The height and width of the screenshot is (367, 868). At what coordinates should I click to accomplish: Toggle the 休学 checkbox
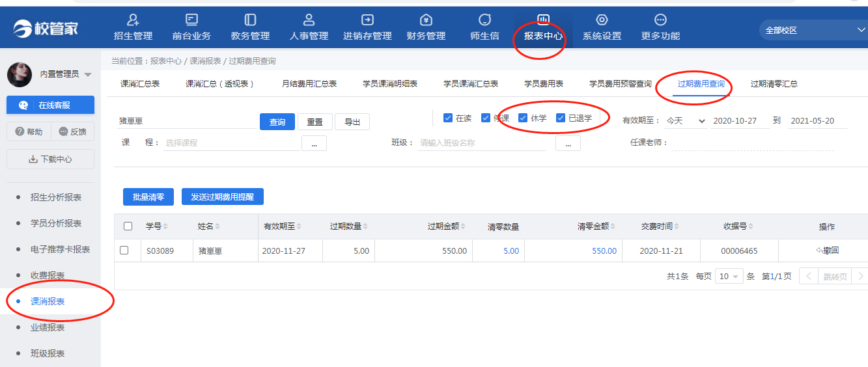[x=523, y=118]
